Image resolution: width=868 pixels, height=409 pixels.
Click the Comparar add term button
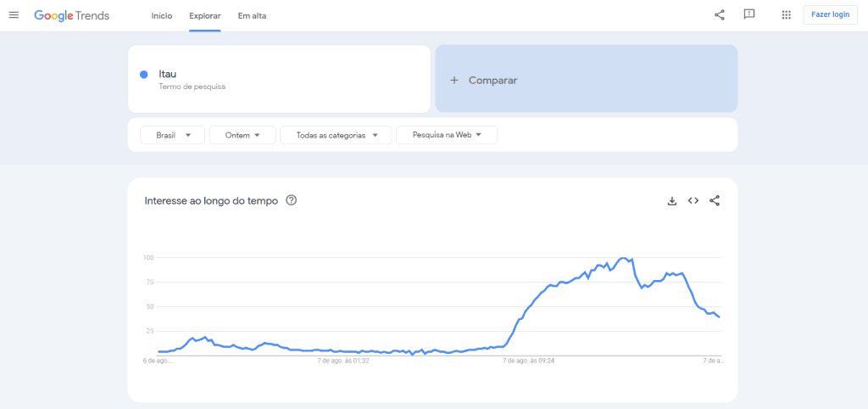[x=586, y=80]
